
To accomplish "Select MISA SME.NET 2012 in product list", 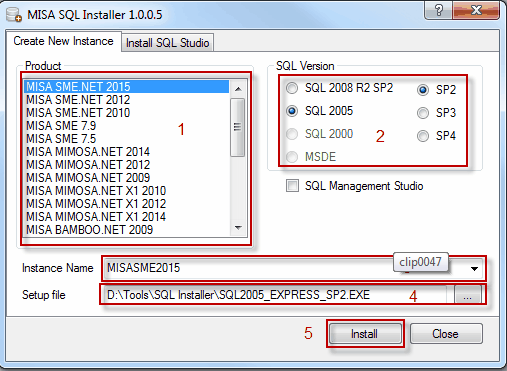I will tap(127, 100).
